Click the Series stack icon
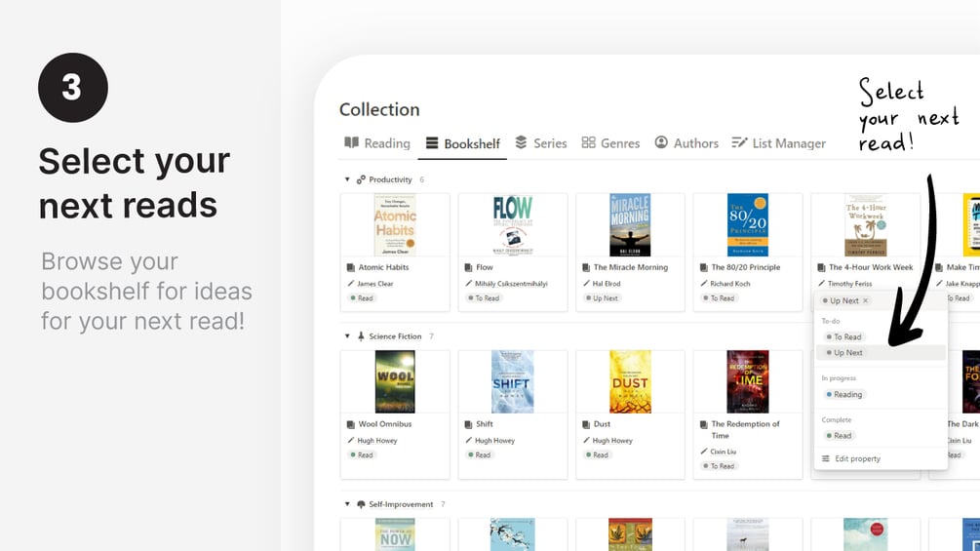The image size is (980, 551). (521, 142)
